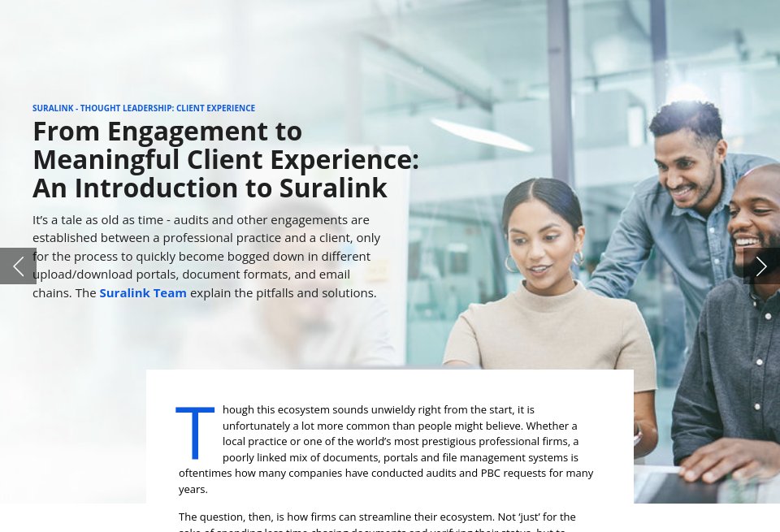The image size is (780, 532).
Task: Select the intro paragraph about audits
Action: (206, 256)
